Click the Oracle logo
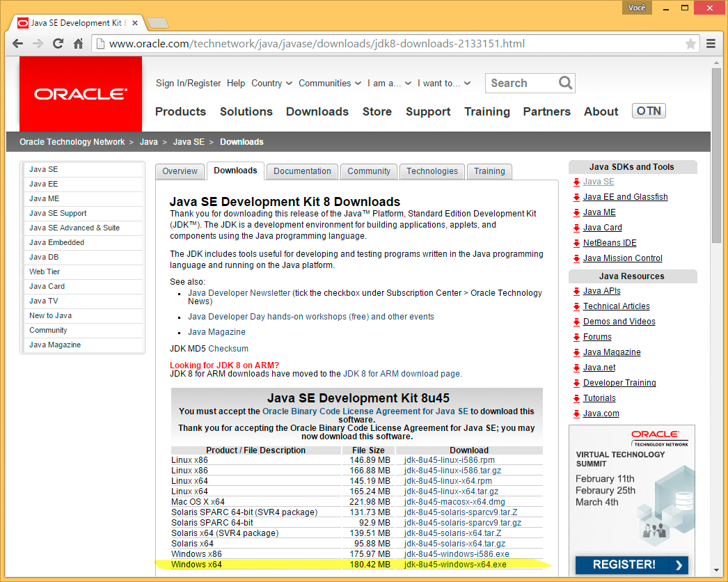Screen dimensions: 728x582 coord(81,94)
